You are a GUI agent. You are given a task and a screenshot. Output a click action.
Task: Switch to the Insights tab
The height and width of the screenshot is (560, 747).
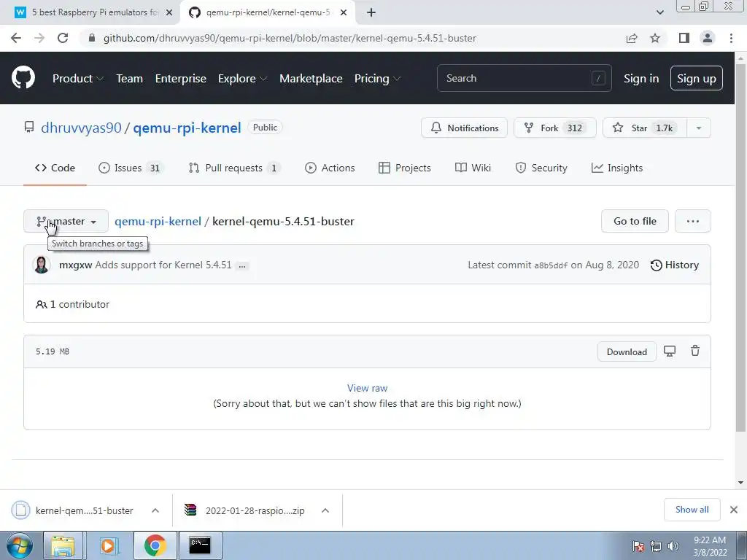[x=617, y=168]
